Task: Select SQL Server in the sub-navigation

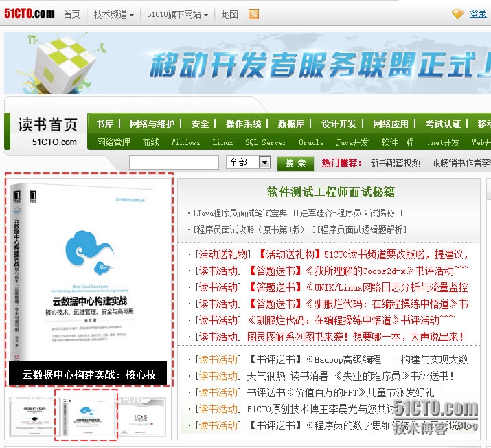Action: tap(266, 142)
